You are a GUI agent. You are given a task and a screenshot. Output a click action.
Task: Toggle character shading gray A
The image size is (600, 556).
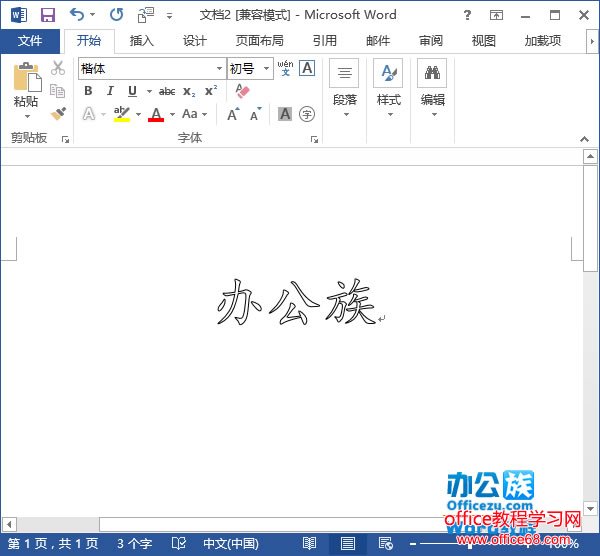285,114
